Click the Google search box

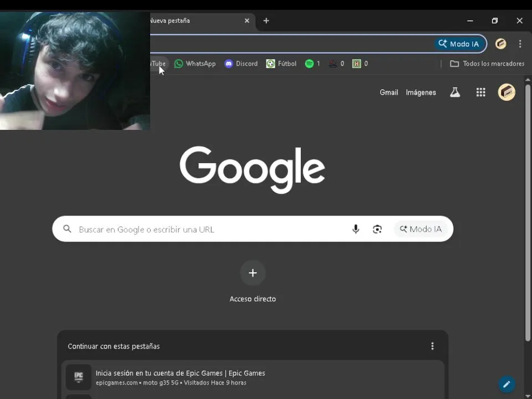coord(253,229)
